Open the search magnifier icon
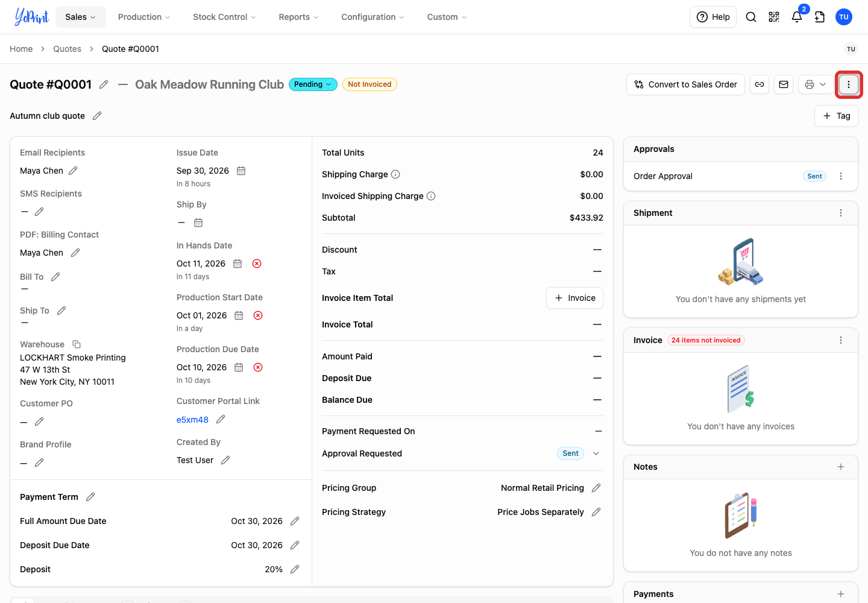This screenshot has height=603, width=868. [751, 17]
